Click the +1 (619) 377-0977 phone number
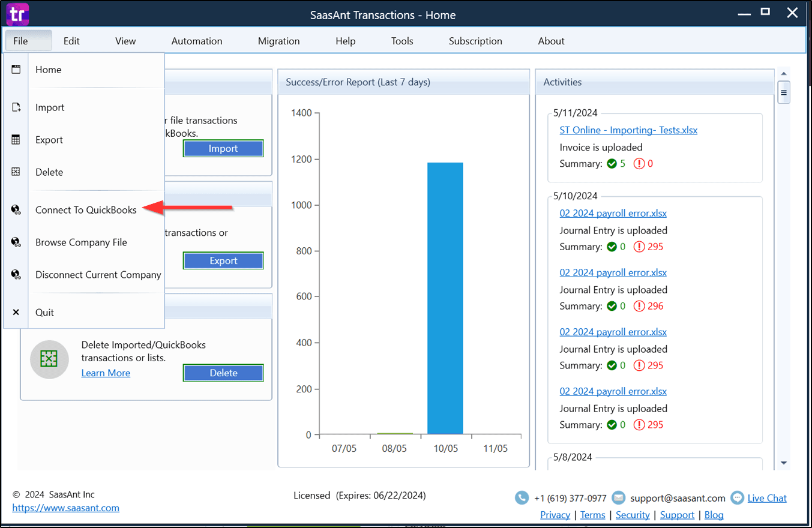 tap(570, 498)
